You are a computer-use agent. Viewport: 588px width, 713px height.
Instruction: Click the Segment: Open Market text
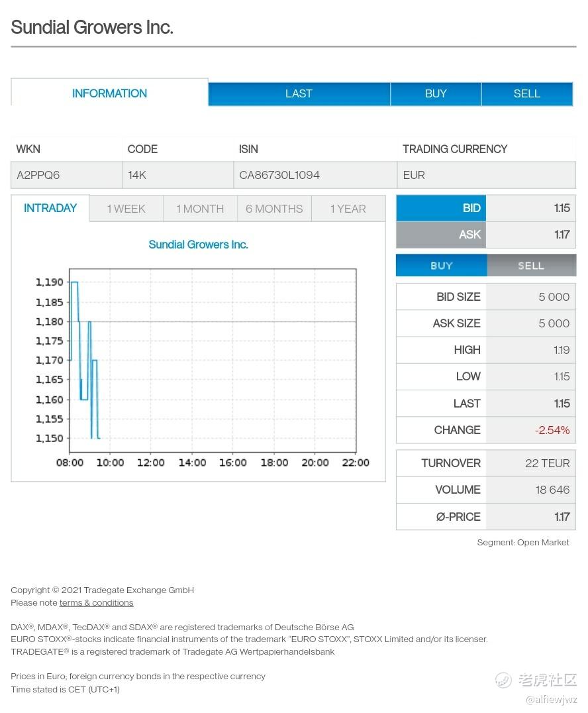tap(523, 543)
